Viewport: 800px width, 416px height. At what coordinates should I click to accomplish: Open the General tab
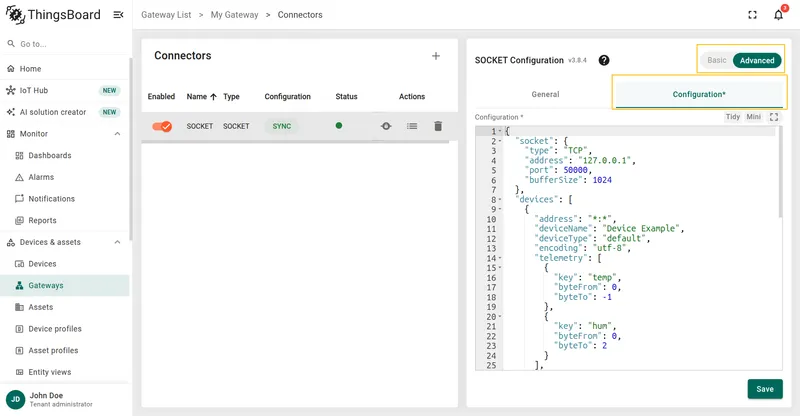pos(545,94)
